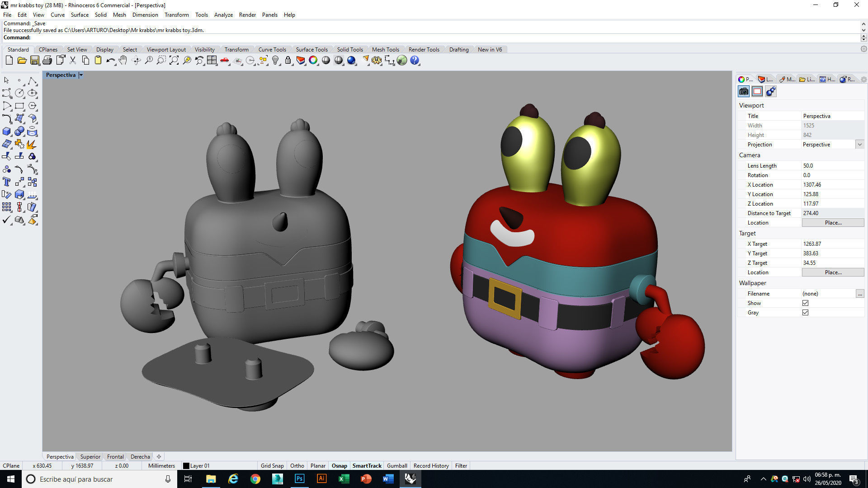
Task: Click the blue sphere Render icon
Action: (351, 60)
